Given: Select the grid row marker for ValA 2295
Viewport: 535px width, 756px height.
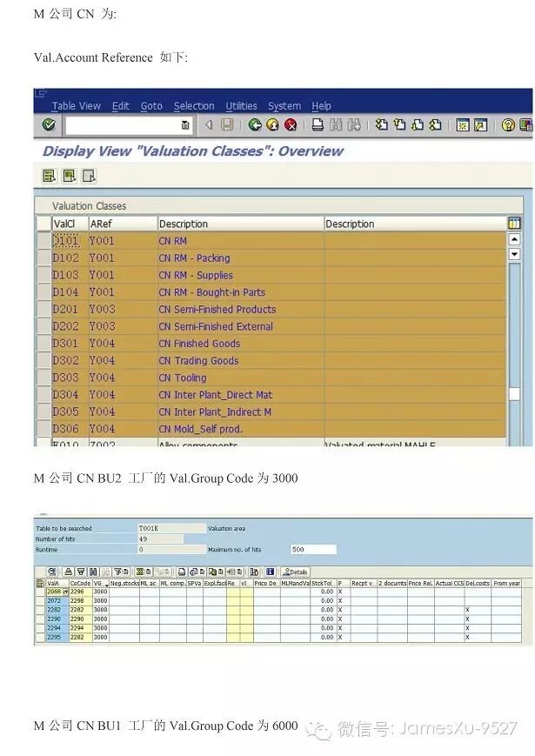Looking at the screenshot, I should click(x=41, y=637).
